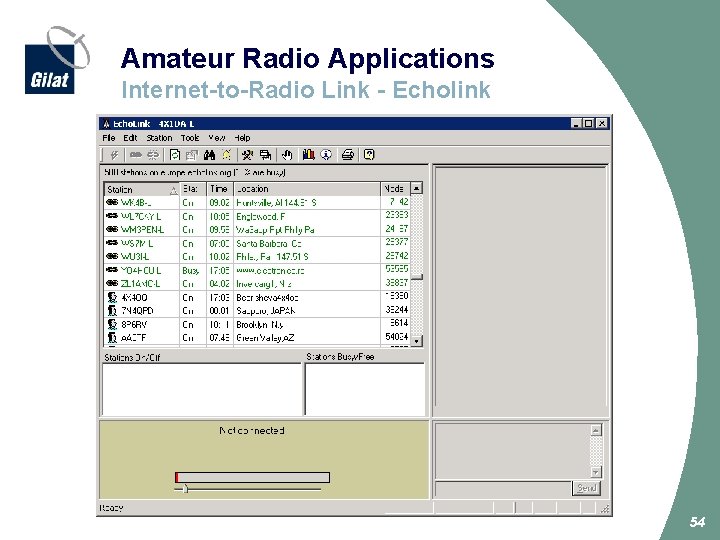Select the YO4FCU-L busy station row
Image resolution: width=720 pixels, height=540 pixels.
pos(257,270)
